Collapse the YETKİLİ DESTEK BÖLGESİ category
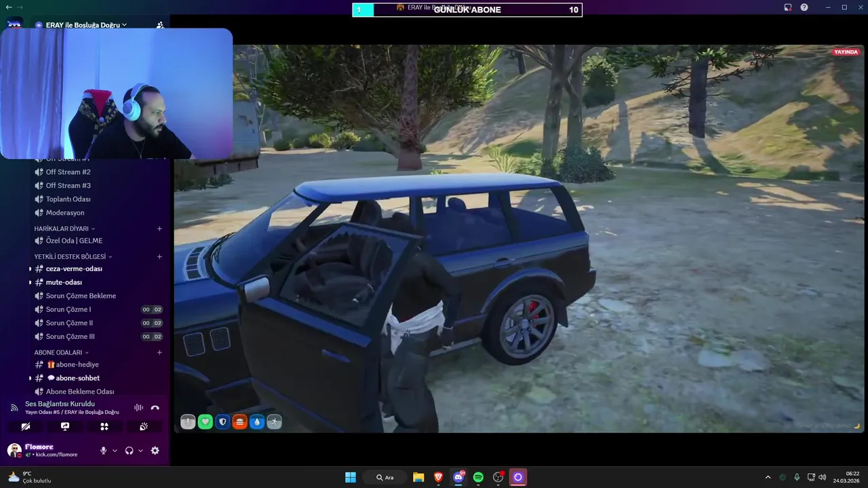Image resolution: width=868 pixels, height=488 pixels. pyautogui.click(x=73, y=257)
